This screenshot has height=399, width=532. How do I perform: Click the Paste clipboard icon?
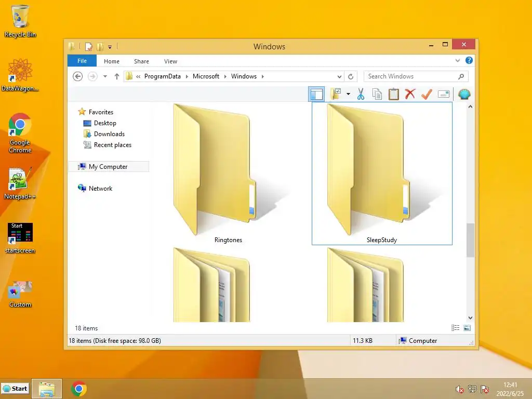(x=394, y=94)
